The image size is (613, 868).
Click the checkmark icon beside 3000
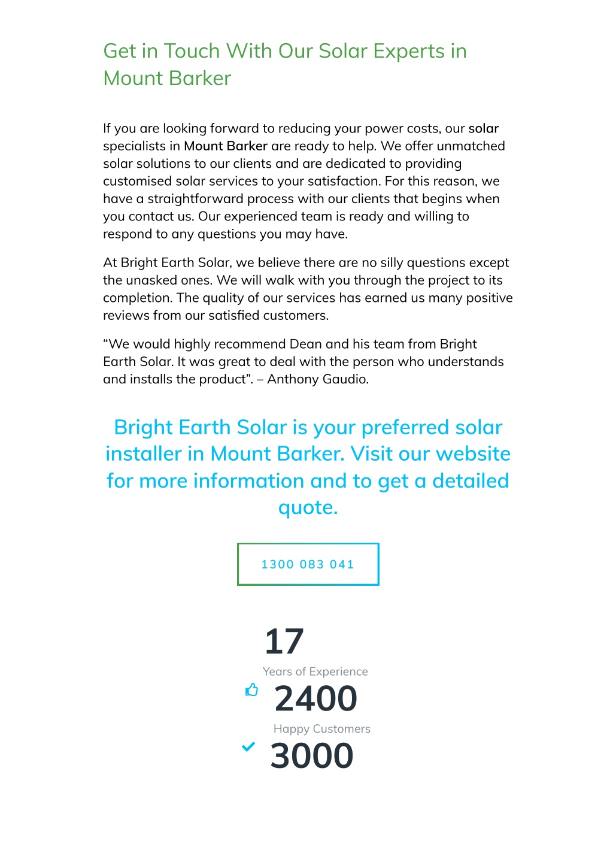click(248, 747)
